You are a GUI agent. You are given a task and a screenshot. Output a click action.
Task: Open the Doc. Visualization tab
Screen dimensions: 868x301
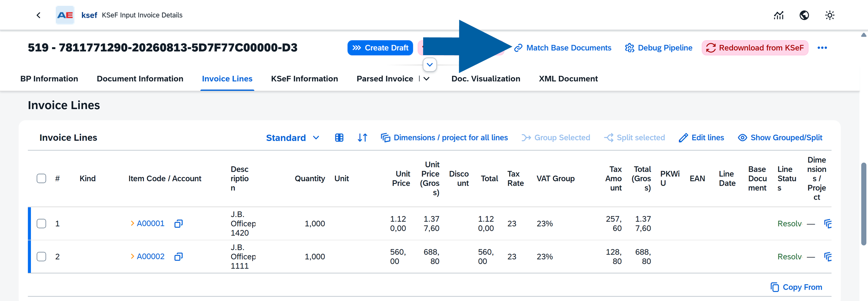pyautogui.click(x=486, y=79)
